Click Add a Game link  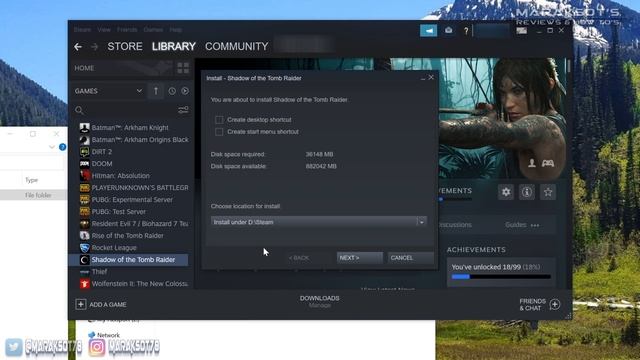pyautogui.click(x=108, y=304)
